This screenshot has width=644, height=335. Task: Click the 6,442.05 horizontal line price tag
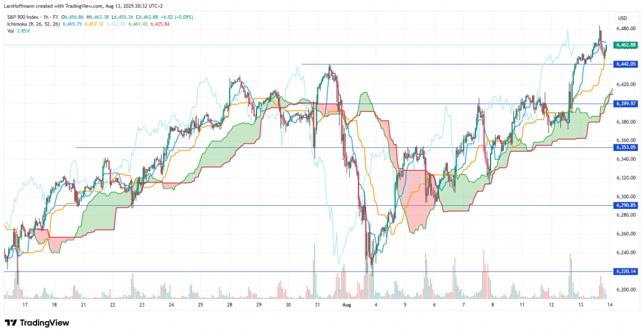[626, 64]
